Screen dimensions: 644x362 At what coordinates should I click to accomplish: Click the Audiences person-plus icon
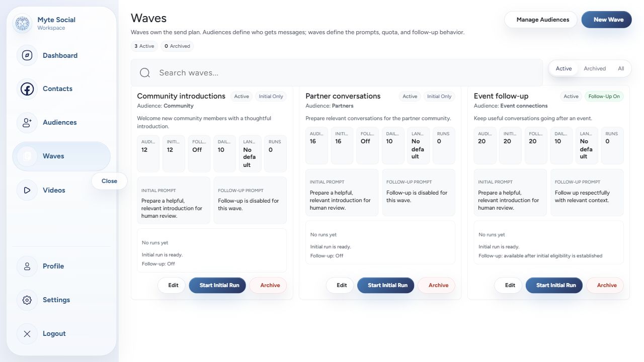(27, 123)
